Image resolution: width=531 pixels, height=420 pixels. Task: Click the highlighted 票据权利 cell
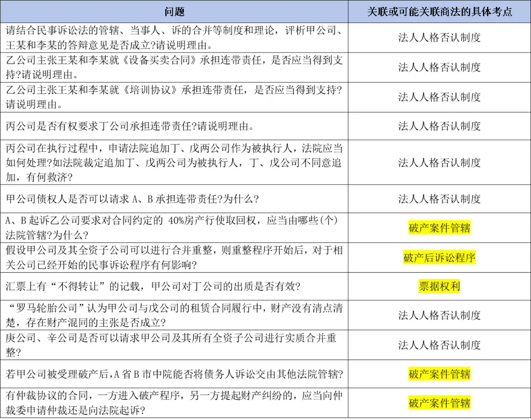click(440, 286)
